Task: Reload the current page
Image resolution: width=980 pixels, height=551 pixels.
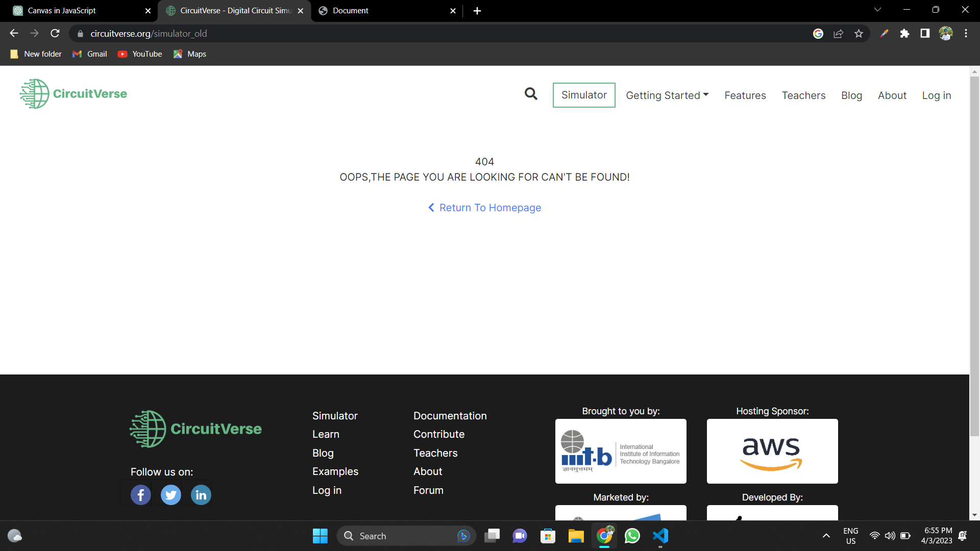Action: click(55, 33)
